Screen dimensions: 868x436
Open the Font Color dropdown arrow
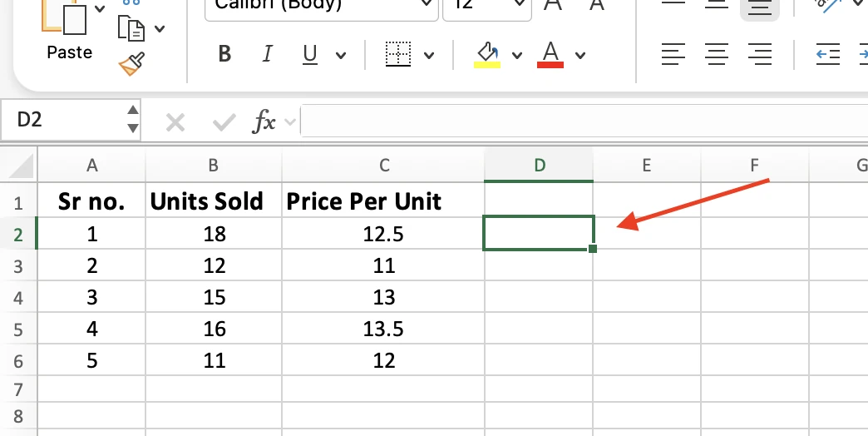point(580,55)
